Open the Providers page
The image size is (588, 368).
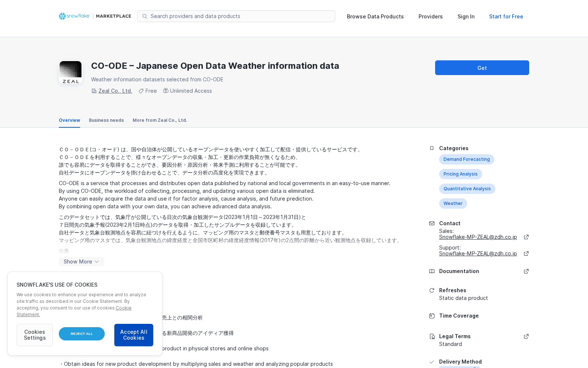[x=430, y=17]
